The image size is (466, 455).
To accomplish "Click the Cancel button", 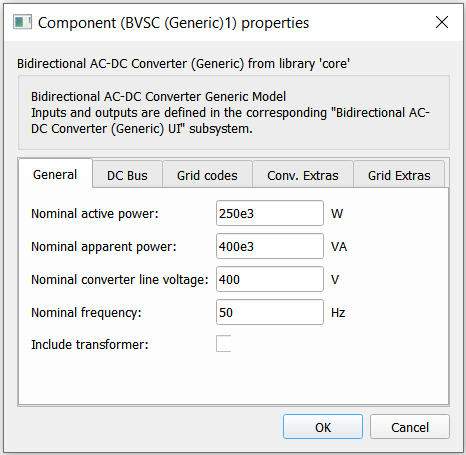I will (x=410, y=427).
